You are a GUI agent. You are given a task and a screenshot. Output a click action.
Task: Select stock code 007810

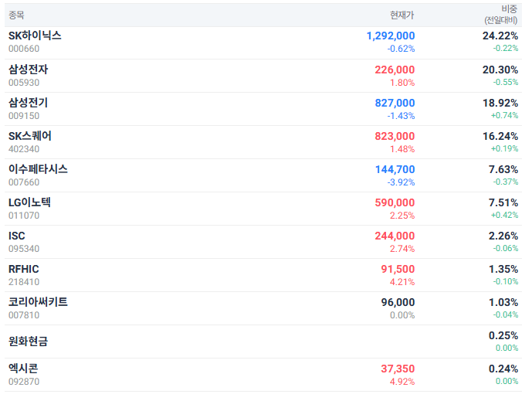click(24, 315)
